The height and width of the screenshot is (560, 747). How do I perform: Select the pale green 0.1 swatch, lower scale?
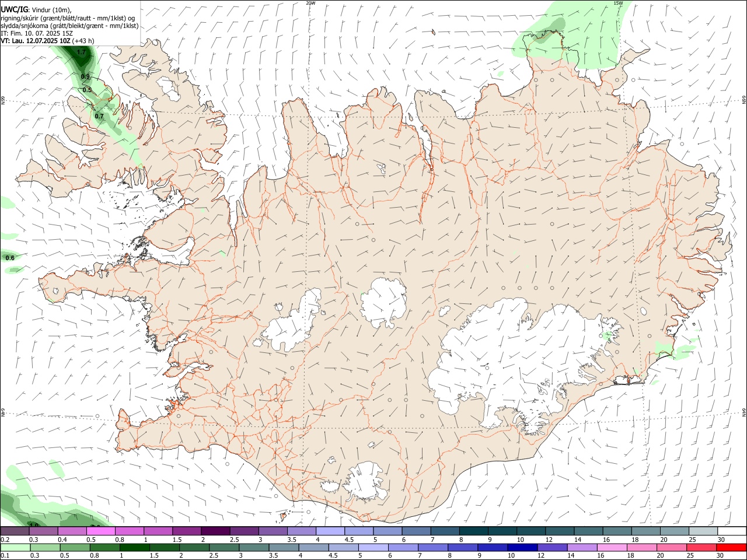coord(15,548)
